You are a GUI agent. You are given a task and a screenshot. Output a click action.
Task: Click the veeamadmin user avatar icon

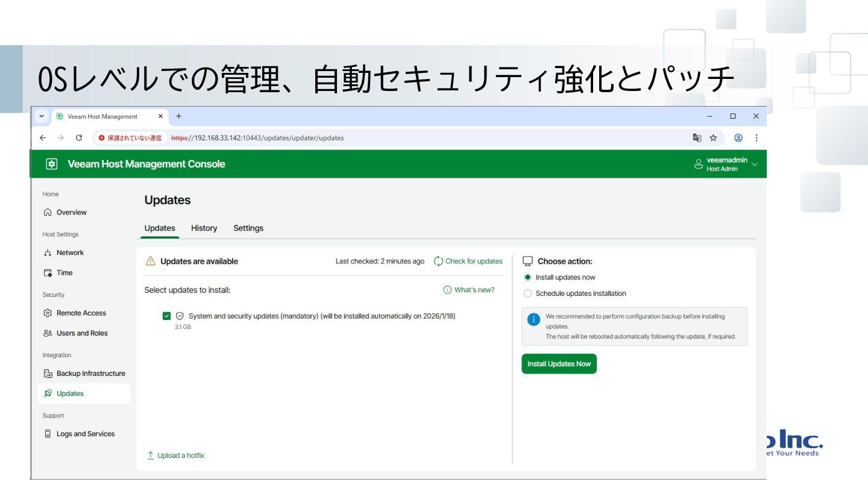tap(699, 164)
